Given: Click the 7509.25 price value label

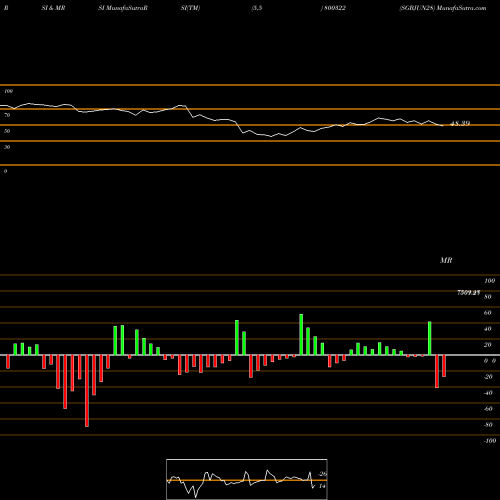Looking at the screenshot, I should [468, 293].
